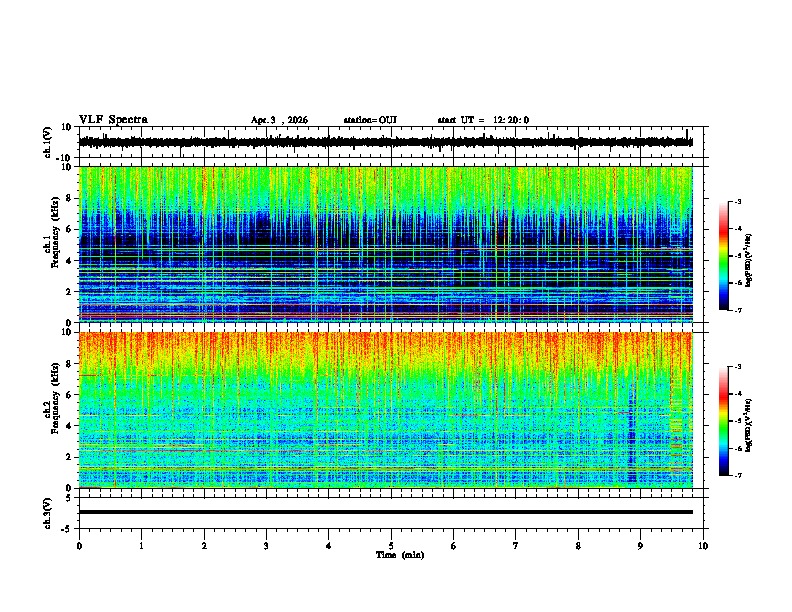This screenshot has width=792, height=612.
Task: Click the time axis tick label "7"
Action: (x=516, y=546)
